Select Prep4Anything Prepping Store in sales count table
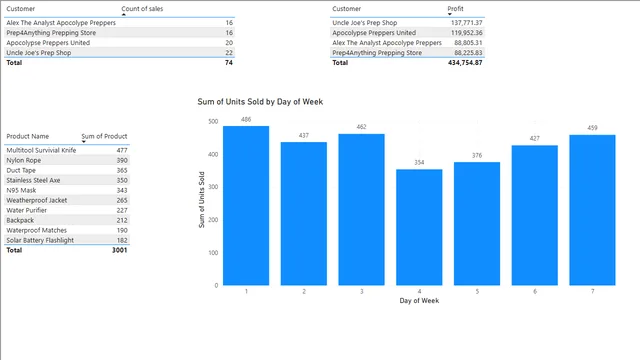The image size is (640, 360). click(x=120, y=33)
